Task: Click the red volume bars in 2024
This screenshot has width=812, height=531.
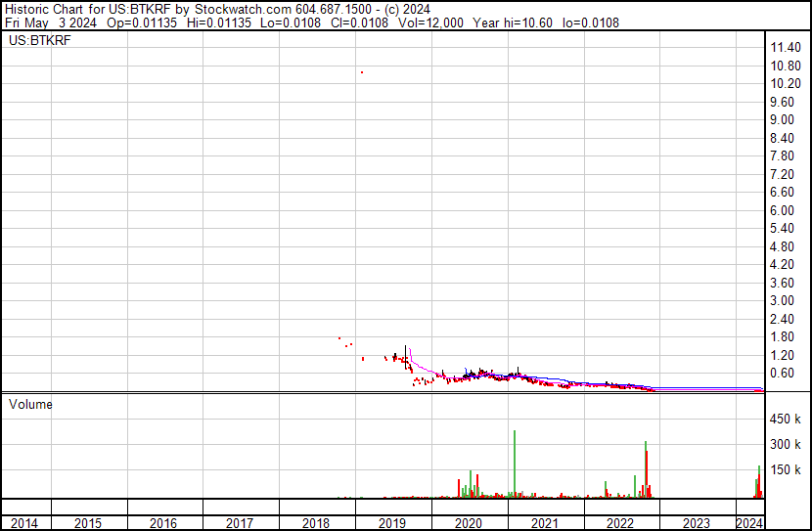Action: [x=757, y=484]
